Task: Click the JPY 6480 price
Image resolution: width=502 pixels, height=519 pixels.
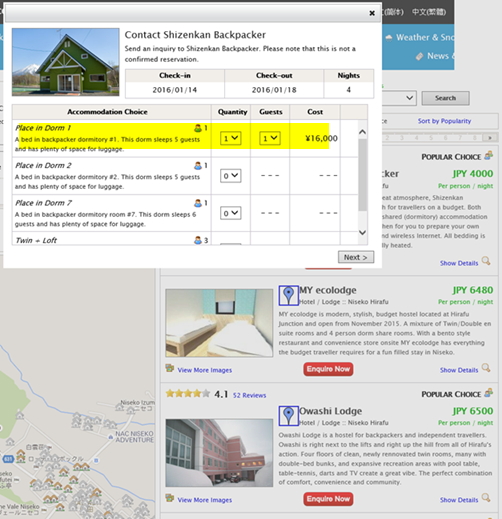Action: 473,290
